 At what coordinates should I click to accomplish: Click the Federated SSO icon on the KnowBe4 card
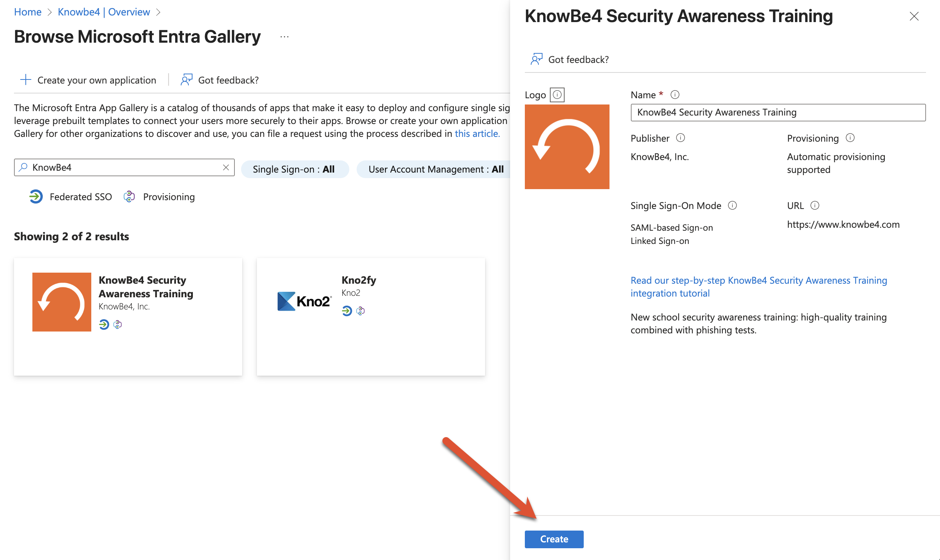[104, 325]
